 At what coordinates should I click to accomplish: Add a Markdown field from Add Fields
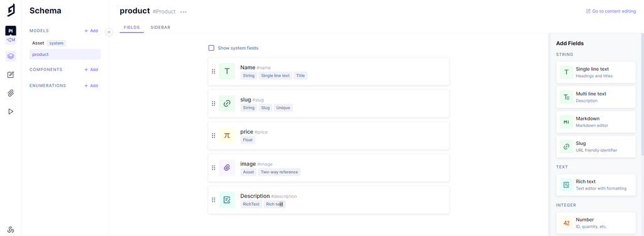pyautogui.click(x=596, y=122)
